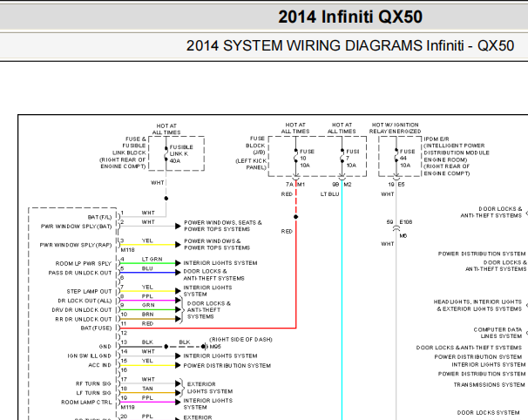Image resolution: width=528 pixels, height=420 pixels.
Task: Click the "9B M2" connector label
Action: click(342, 185)
